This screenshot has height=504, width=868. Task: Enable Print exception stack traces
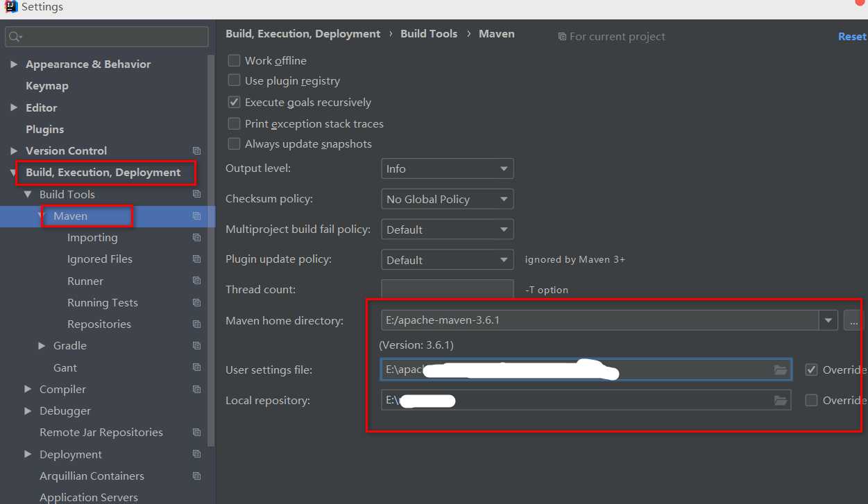point(234,123)
